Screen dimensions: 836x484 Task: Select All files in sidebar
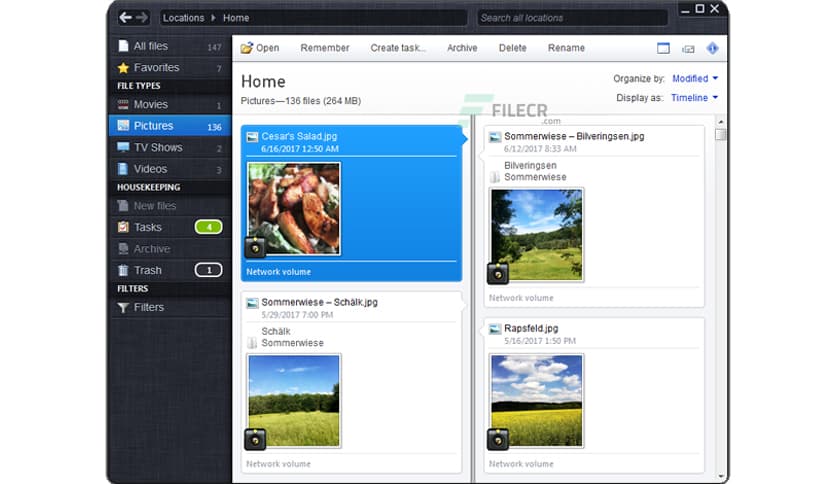170,46
